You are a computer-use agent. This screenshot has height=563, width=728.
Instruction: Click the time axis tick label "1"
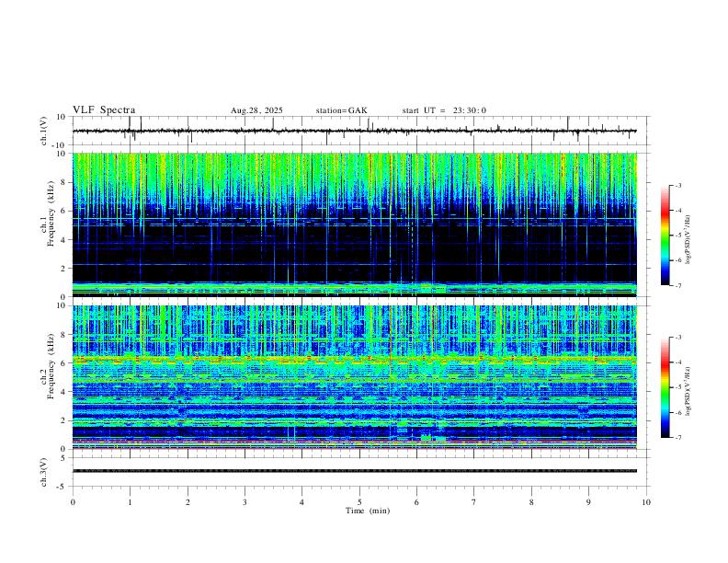coord(130,502)
